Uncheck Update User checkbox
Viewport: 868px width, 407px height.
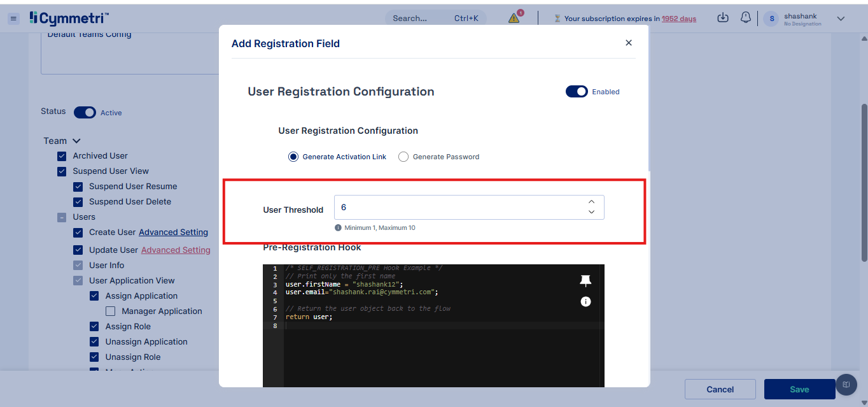78,250
